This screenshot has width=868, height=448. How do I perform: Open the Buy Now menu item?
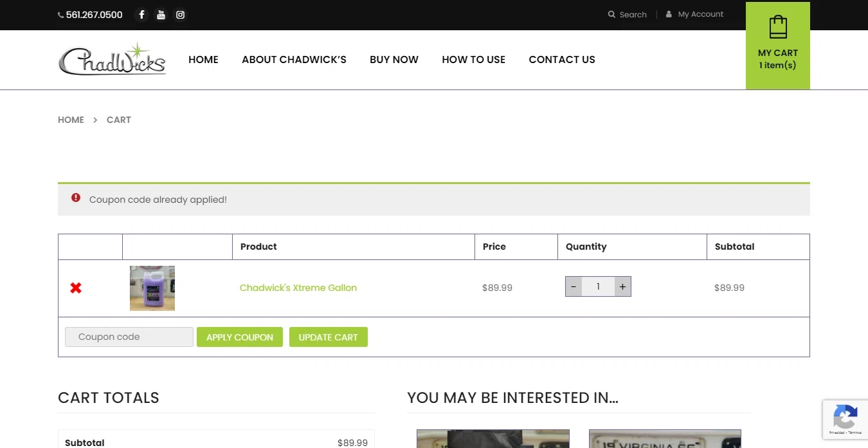click(x=394, y=59)
